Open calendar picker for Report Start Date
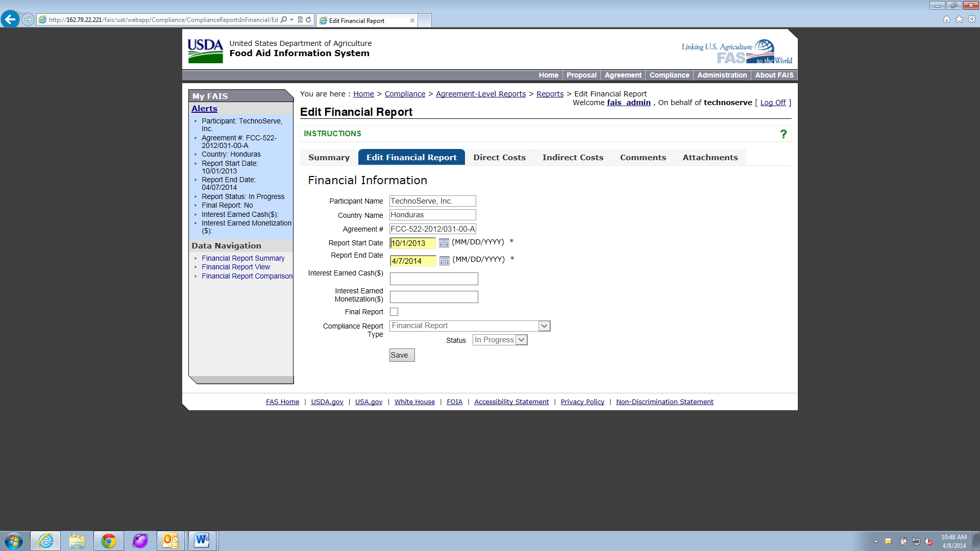The width and height of the screenshot is (980, 551). (x=444, y=243)
